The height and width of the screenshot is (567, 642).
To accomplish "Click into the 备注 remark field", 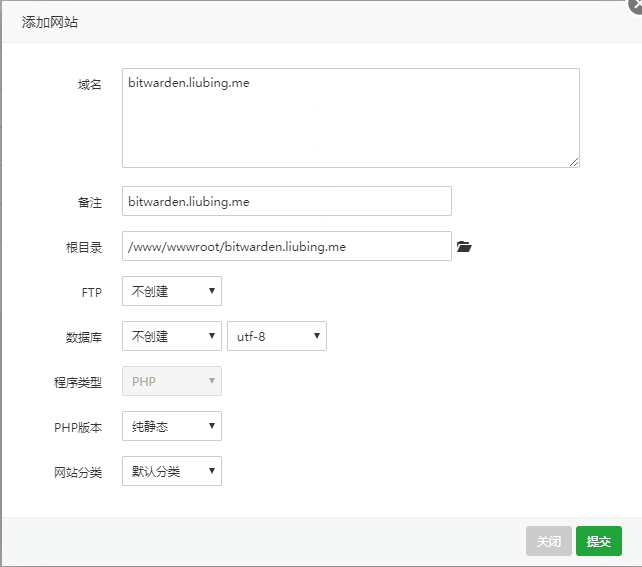I will point(286,201).
